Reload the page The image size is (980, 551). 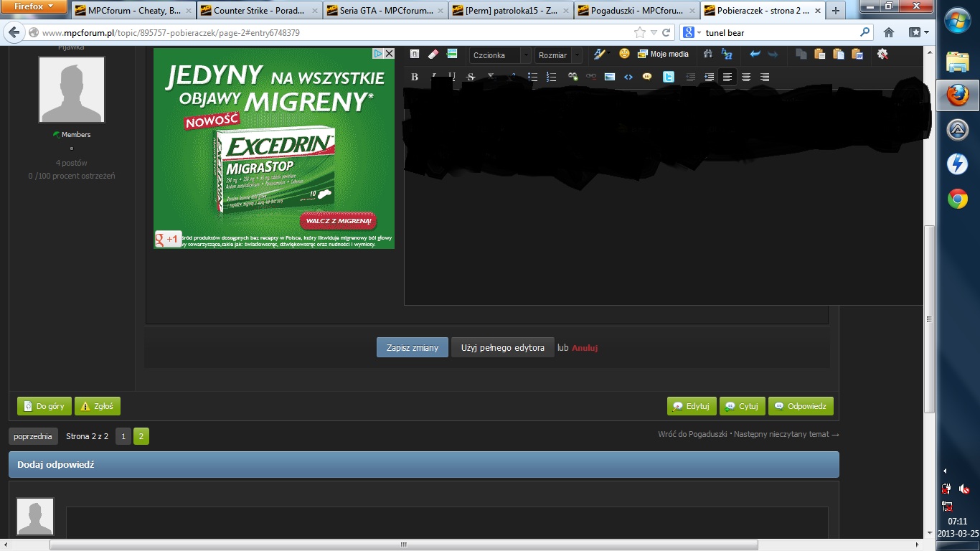pos(666,32)
